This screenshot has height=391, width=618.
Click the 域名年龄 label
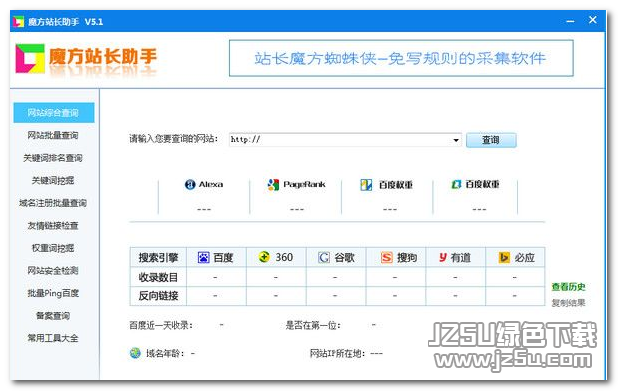click(165, 354)
